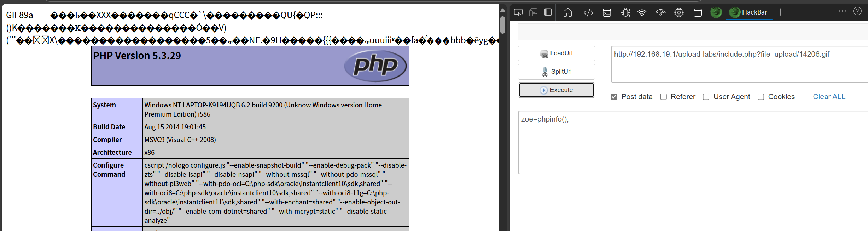
Task: Open the DevTools help icon
Action: tap(857, 11)
